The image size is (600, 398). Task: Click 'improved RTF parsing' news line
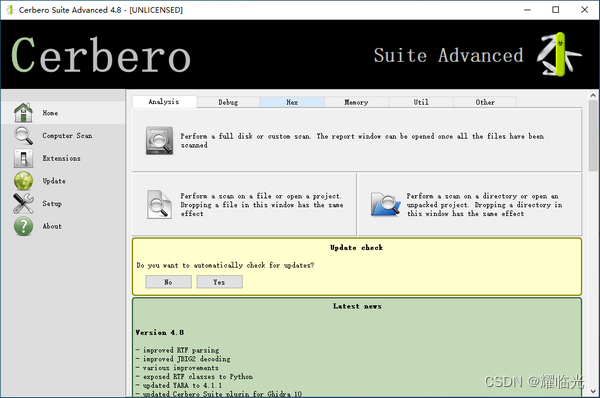pos(178,350)
